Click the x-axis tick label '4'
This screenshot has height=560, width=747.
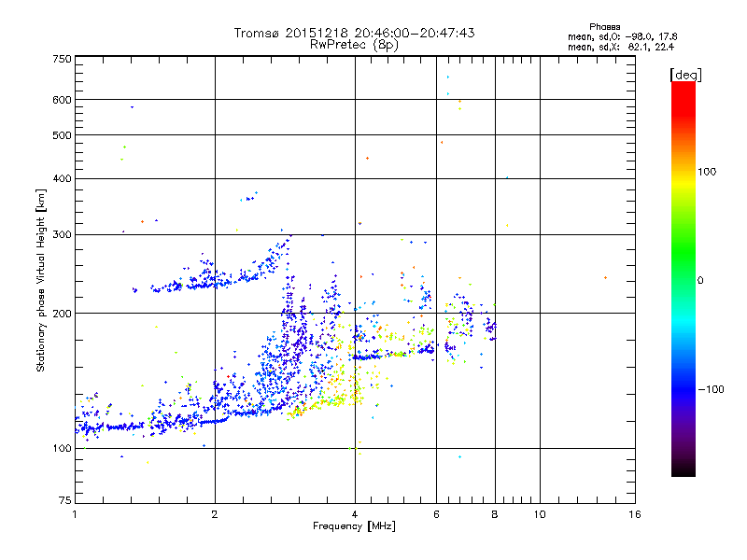(x=355, y=514)
